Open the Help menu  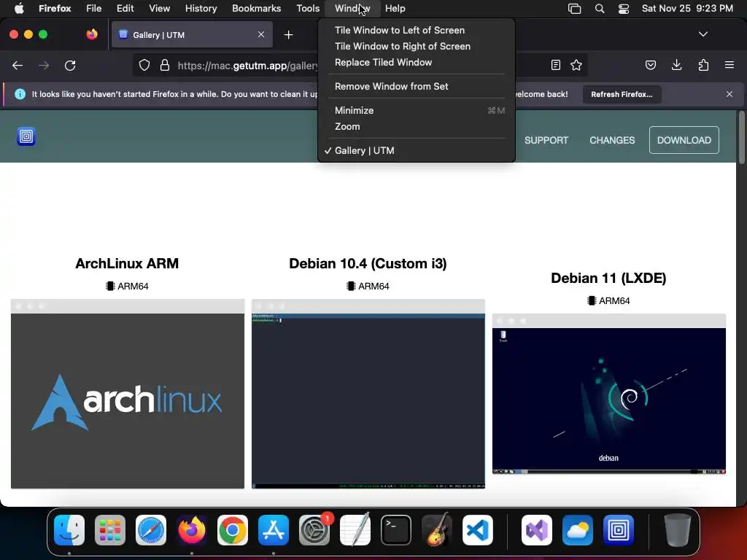point(395,9)
